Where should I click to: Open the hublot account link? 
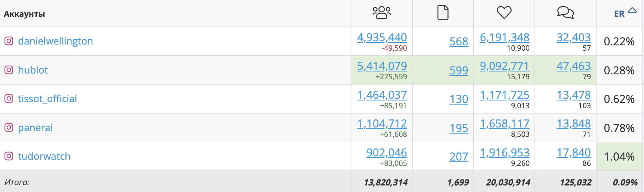(33, 70)
